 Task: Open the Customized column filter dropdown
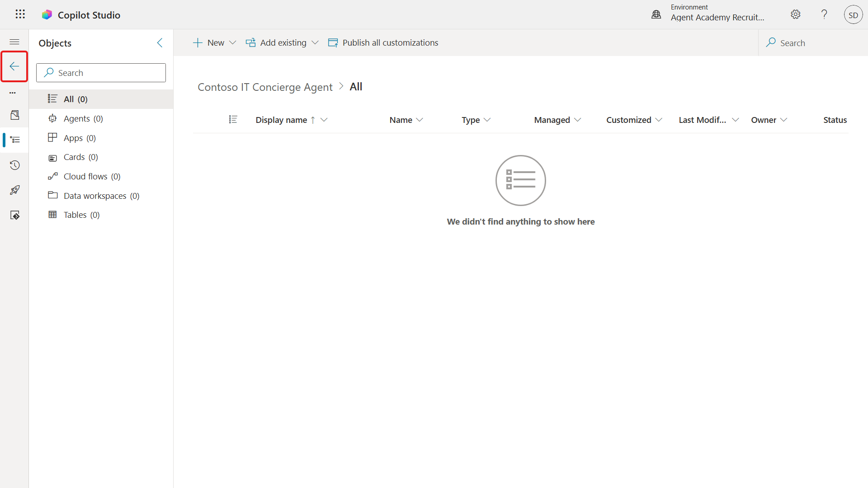(659, 120)
